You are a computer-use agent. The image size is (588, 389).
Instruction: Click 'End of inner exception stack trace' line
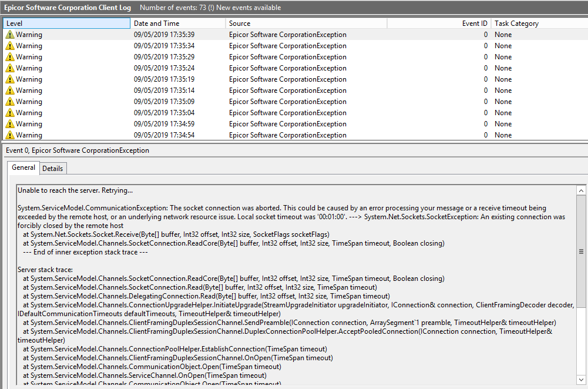tap(85, 252)
